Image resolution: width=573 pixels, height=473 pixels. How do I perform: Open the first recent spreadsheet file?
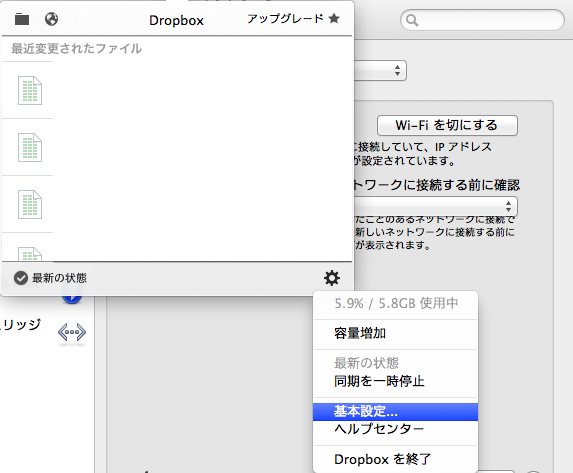pyautogui.click(x=30, y=90)
